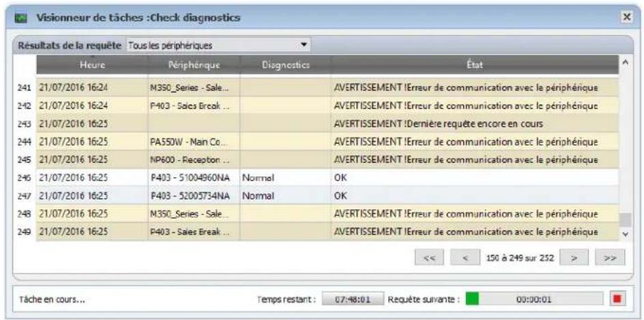Click the 'Normal' diagnostics cell in row 247

(286, 196)
